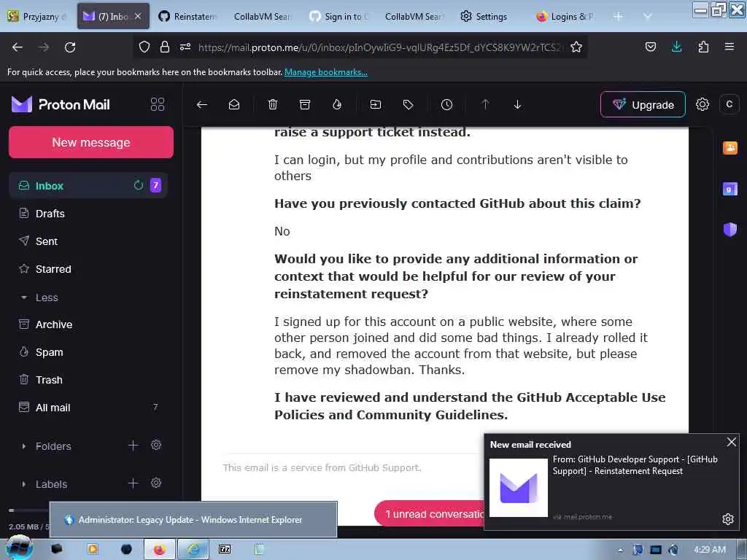Move the email to trash
Viewport: 747px width, 560px height.
[x=273, y=105]
